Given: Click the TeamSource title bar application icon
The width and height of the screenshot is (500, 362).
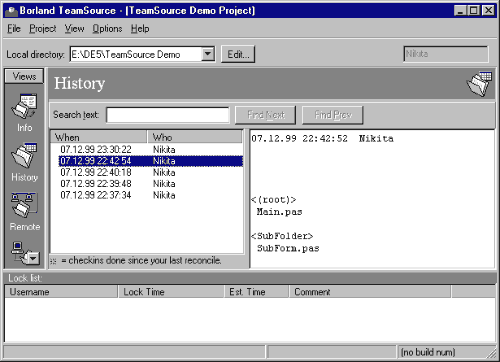Looking at the screenshot, I should point(12,11).
